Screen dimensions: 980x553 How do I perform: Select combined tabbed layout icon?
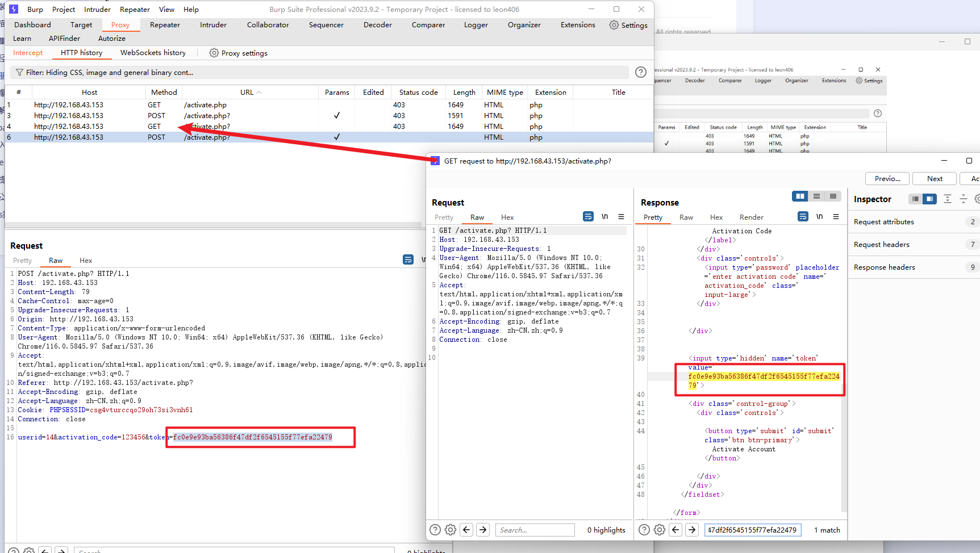tap(833, 196)
